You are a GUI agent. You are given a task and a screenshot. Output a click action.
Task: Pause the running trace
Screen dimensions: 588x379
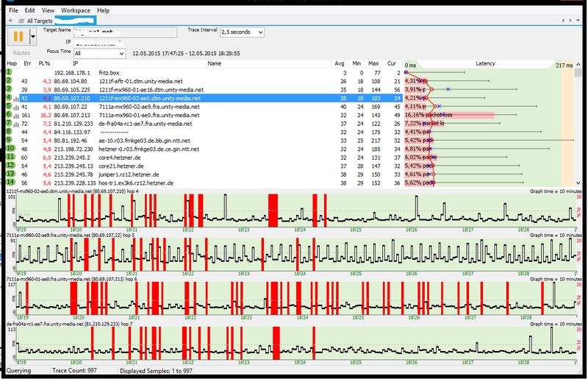click(19, 36)
